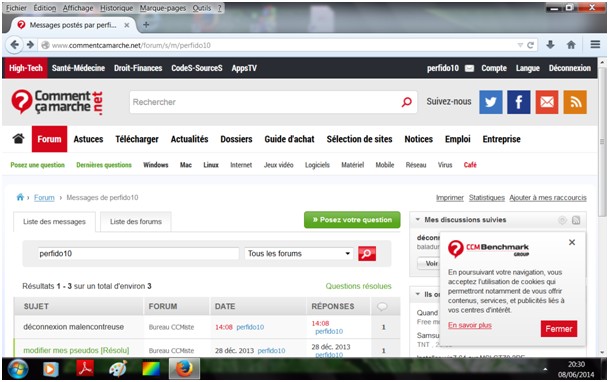Click Firefox downloads arrow icon
This screenshot has height=382, width=609.
coord(550,45)
